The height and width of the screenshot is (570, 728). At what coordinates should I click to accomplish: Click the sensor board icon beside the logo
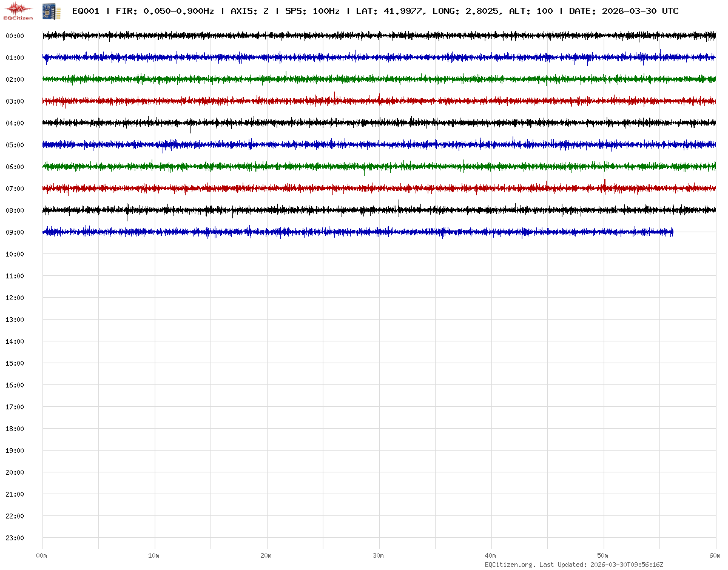52,11
